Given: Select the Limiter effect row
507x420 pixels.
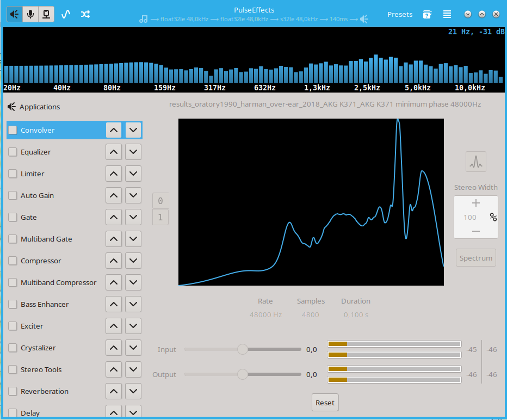Looking at the screenshot, I should click(75, 174).
